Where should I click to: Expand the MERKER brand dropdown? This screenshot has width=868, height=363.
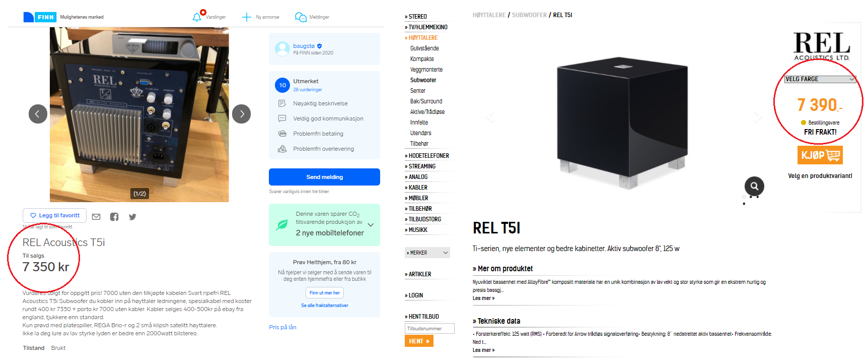click(427, 253)
